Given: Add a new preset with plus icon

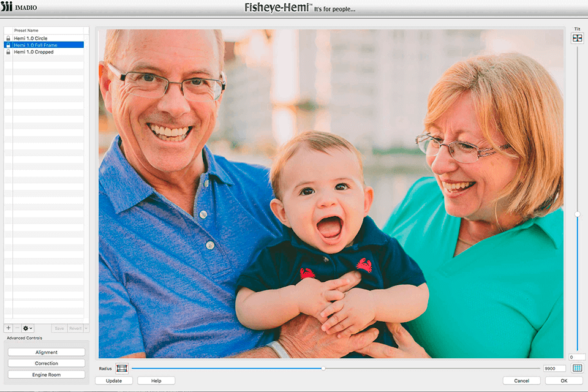Looking at the screenshot, I should 9,328.
